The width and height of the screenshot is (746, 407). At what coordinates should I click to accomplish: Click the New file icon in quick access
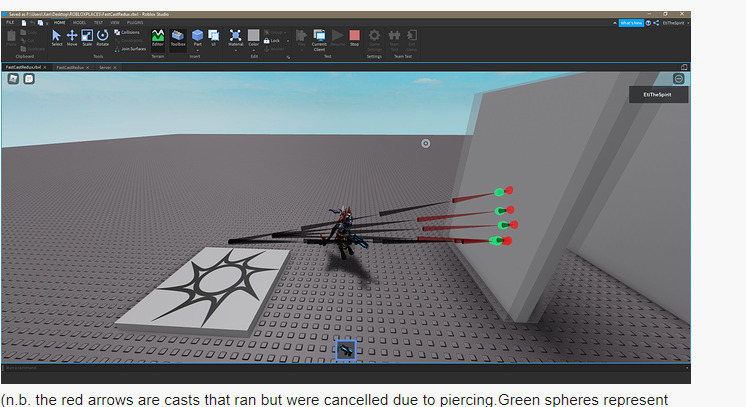coord(24,22)
